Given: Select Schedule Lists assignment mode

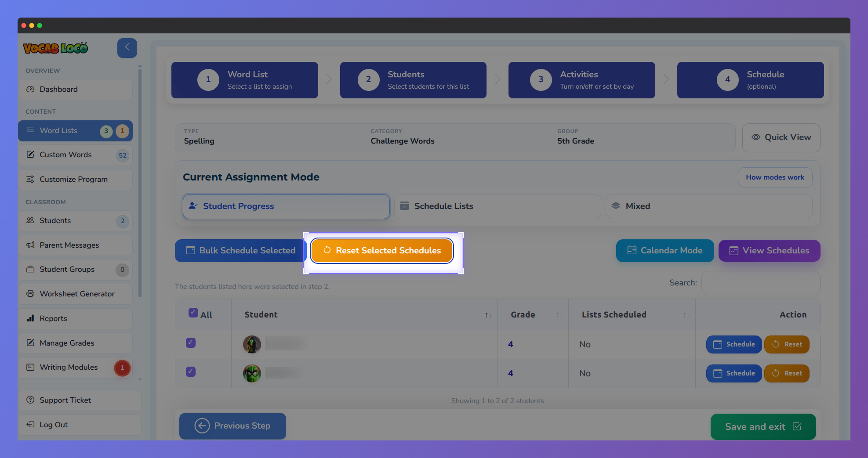Looking at the screenshot, I should coord(498,206).
